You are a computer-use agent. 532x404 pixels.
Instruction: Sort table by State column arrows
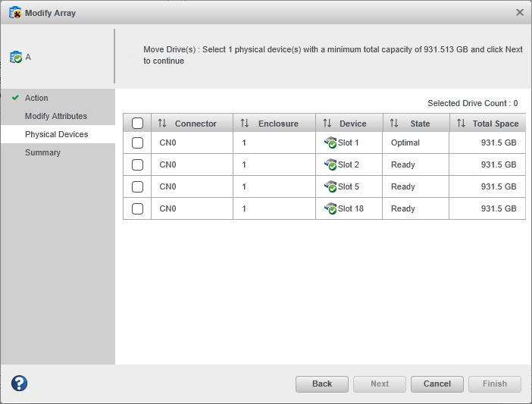[x=393, y=124]
